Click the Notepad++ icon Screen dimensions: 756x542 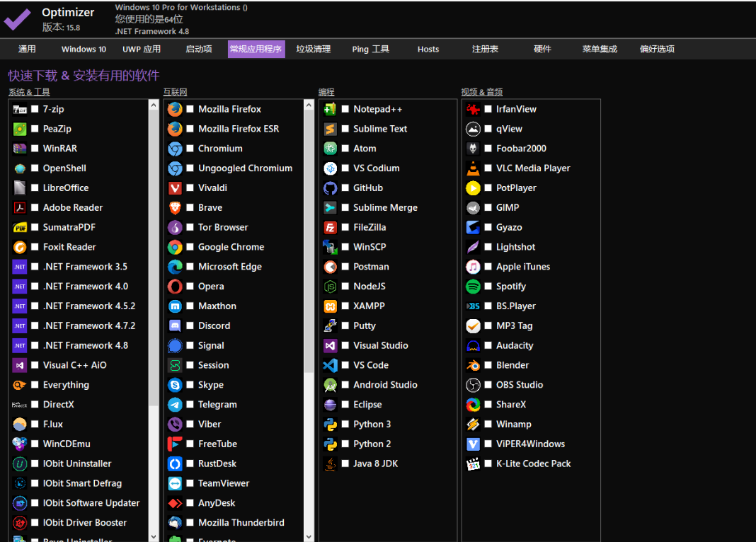pyautogui.click(x=331, y=110)
